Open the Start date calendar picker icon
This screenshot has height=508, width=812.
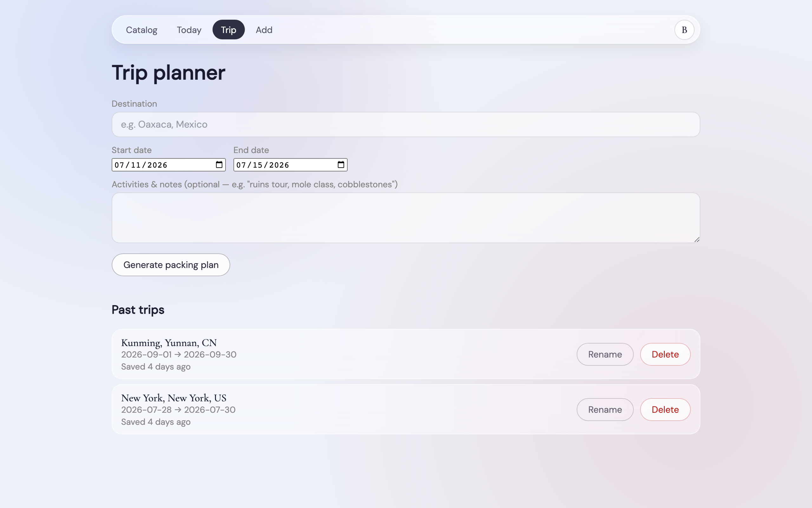click(219, 165)
